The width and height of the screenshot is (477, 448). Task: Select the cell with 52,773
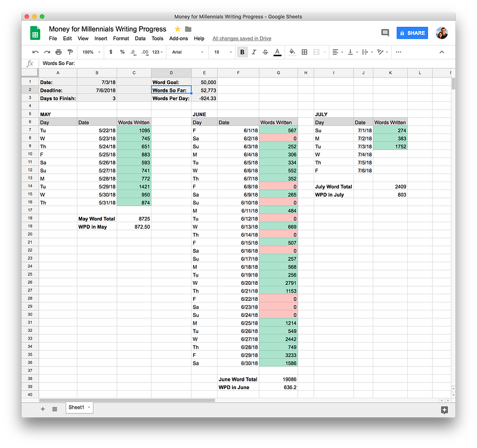coord(205,91)
